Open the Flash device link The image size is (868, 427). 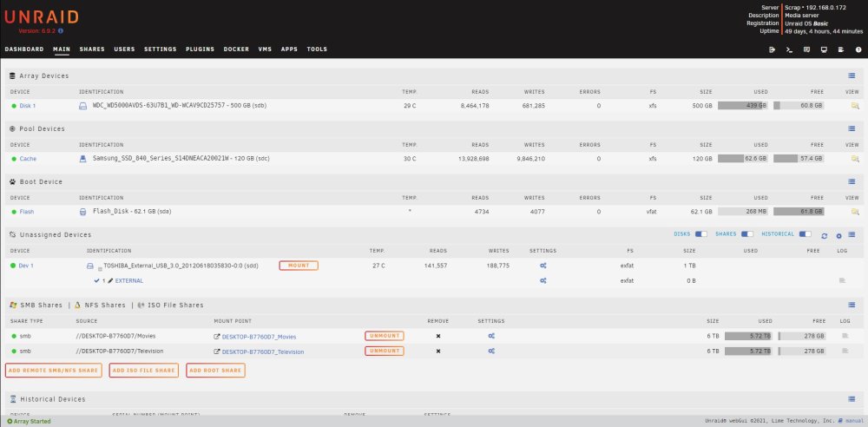[x=27, y=212]
